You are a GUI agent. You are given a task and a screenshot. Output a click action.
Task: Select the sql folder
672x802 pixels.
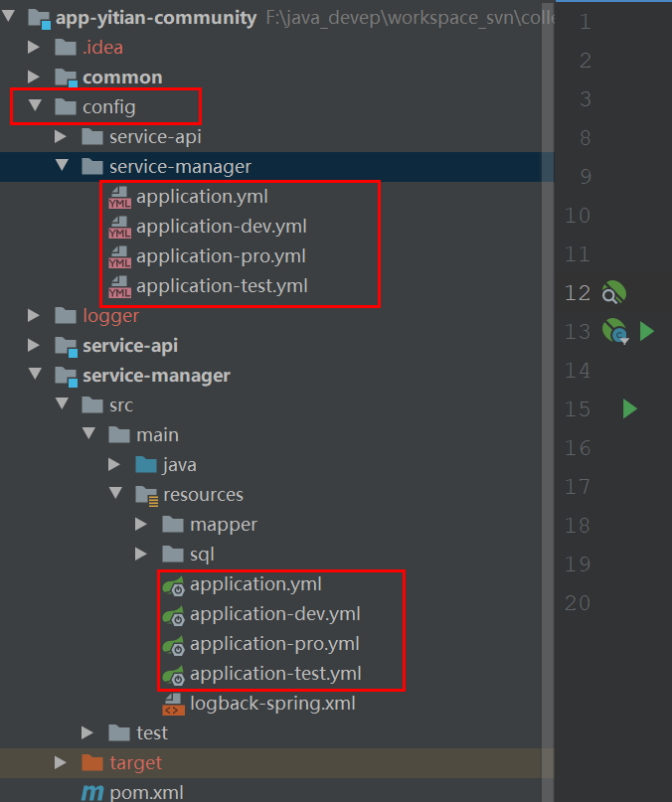click(202, 555)
